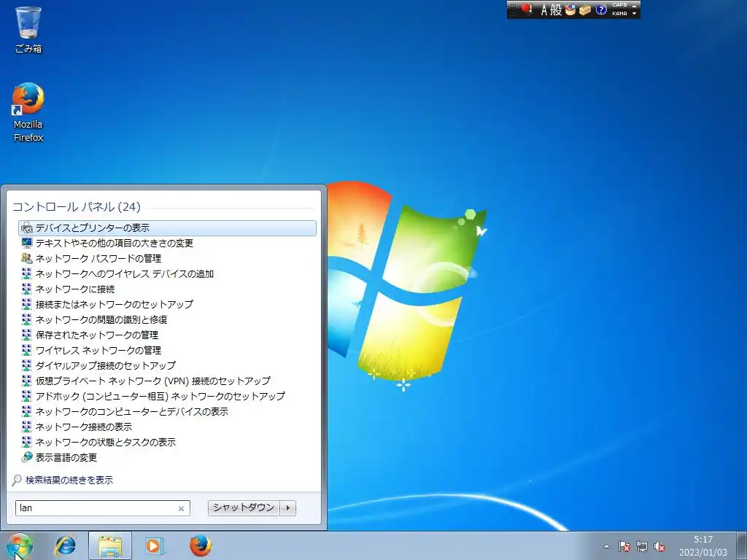747x560 pixels.
Task: Click the globe icon of 表示言語の変更
Action: (27, 458)
